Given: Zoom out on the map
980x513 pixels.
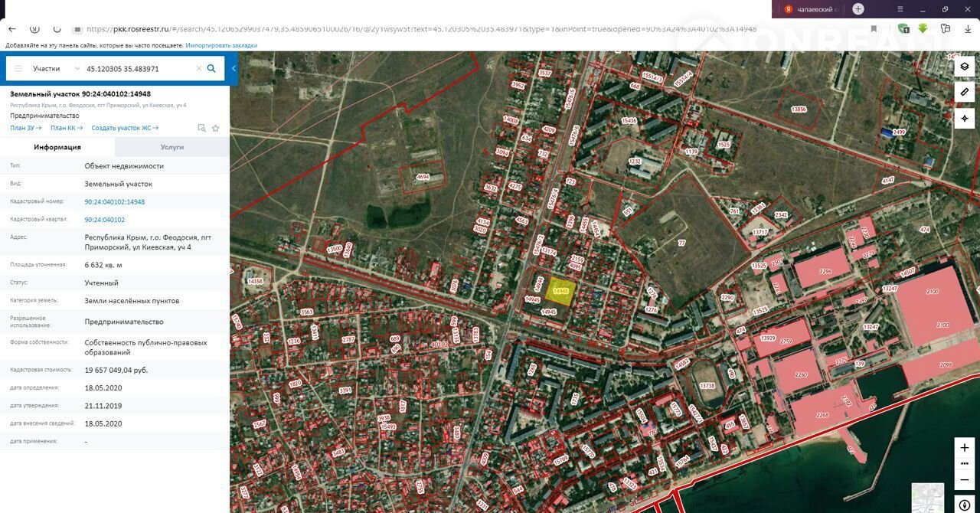Looking at the screenshot, I should (x=964, y=480).
